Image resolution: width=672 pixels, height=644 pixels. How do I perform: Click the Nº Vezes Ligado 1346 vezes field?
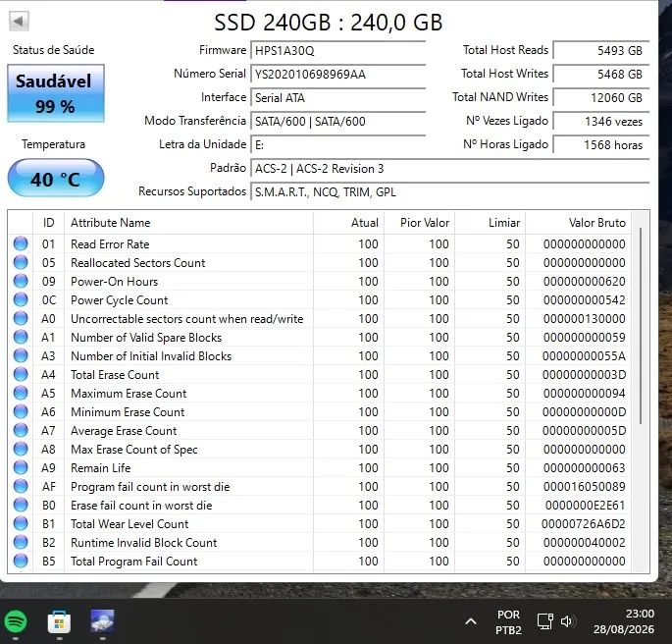click(x=600, y=122)
